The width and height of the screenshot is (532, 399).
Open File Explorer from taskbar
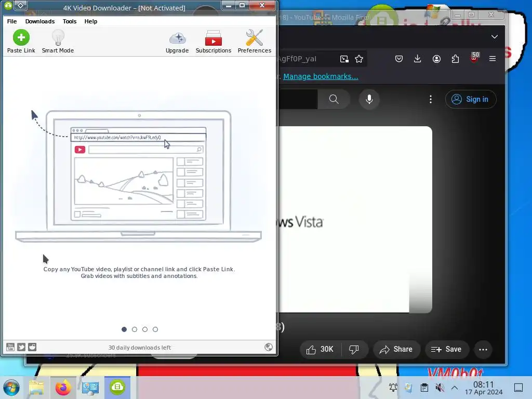point(37,388)
